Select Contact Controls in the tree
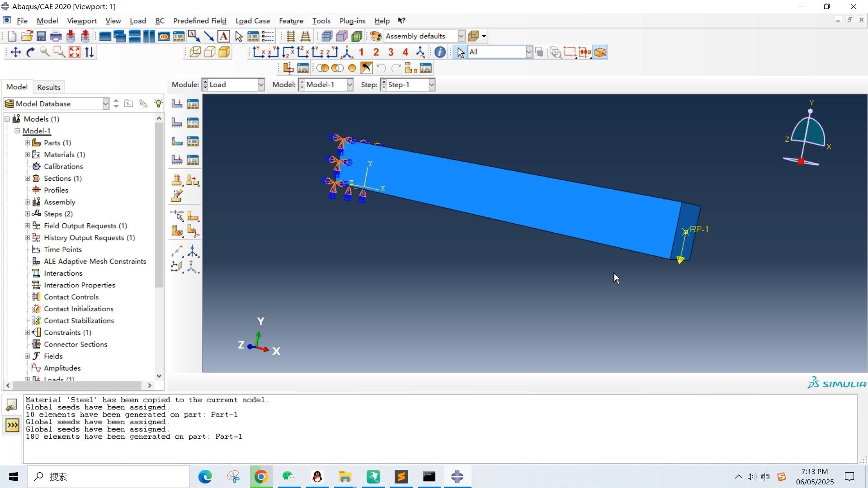868x488 pixels. pos(71,297)
